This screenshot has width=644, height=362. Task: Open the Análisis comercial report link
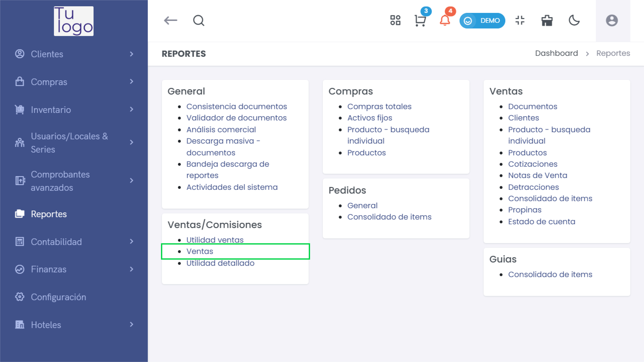(x=221, y=130)
